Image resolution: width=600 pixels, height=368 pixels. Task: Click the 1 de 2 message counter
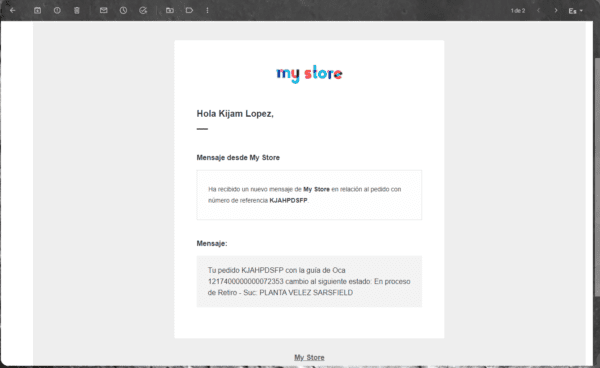pyautogui.click(x=518, y=11)
